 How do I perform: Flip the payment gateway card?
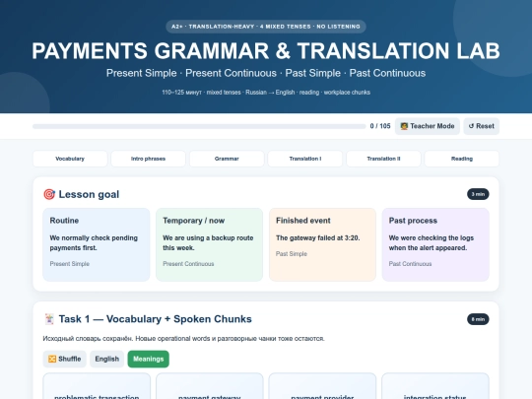tap(209, 387)
